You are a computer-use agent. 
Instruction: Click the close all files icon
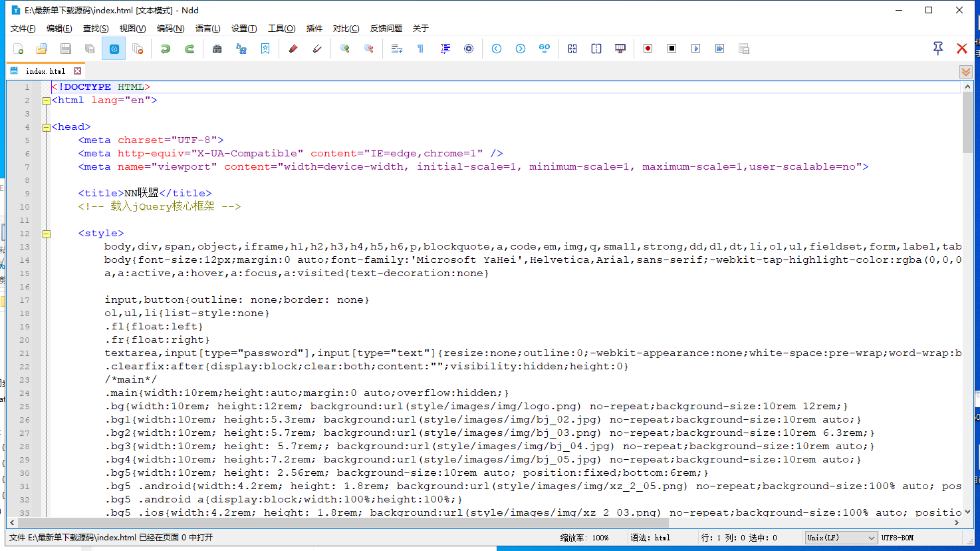138,49
